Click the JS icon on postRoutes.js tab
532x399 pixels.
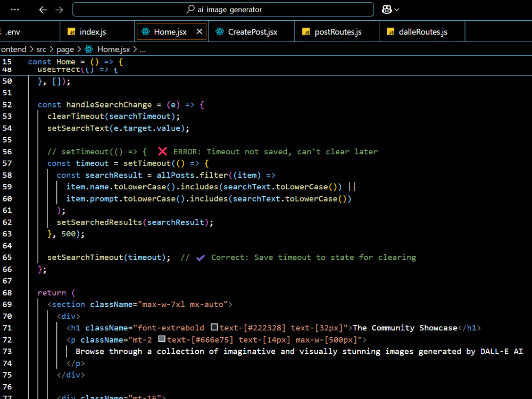(306, 32)
